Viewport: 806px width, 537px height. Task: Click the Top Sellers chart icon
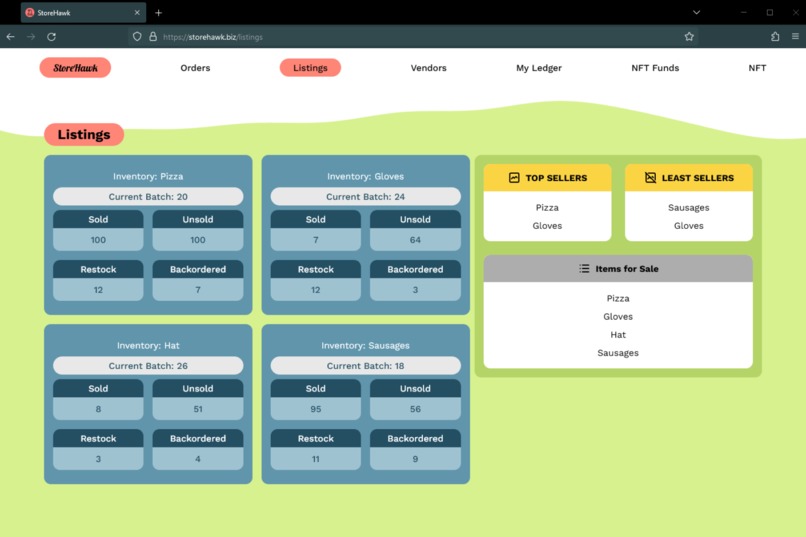coord(514,178)
